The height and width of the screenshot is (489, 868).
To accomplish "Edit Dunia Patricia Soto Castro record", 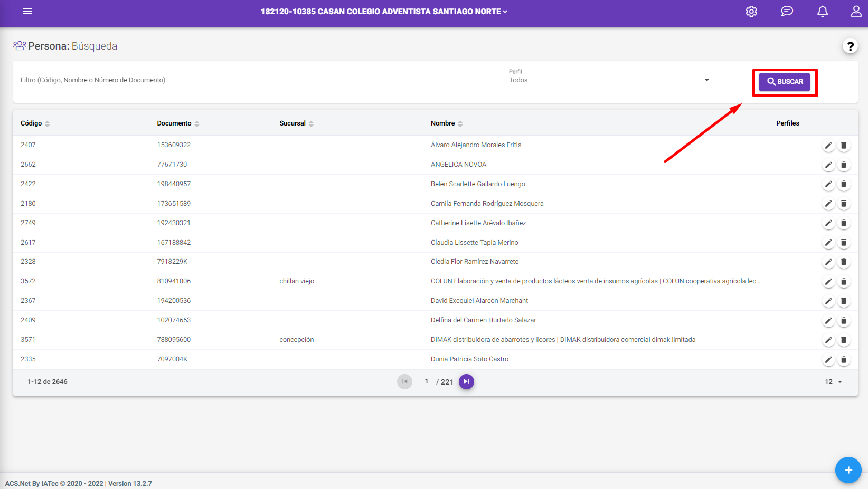I will pos(828,360).
